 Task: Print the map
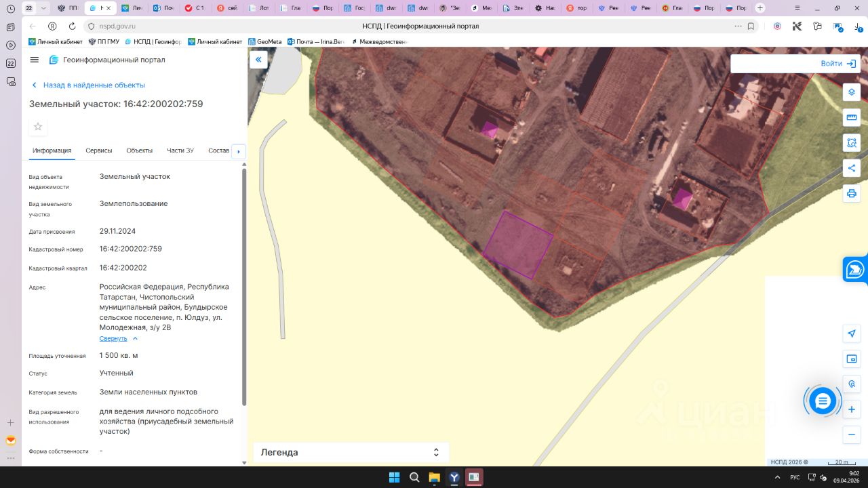pyautogui.click(x=852, y=194)
